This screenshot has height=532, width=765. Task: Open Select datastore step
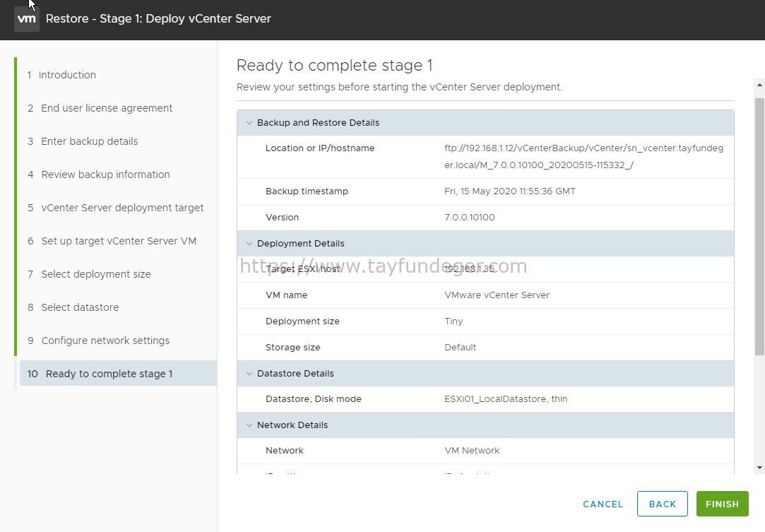click(x=73, y=307)
